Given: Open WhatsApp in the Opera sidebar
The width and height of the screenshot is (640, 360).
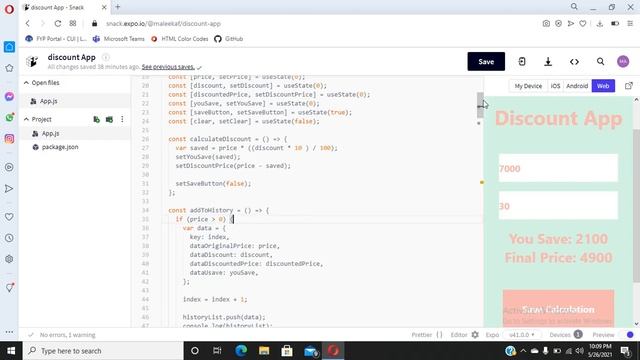Looking at the screenshot, I should tap(9, 118).
